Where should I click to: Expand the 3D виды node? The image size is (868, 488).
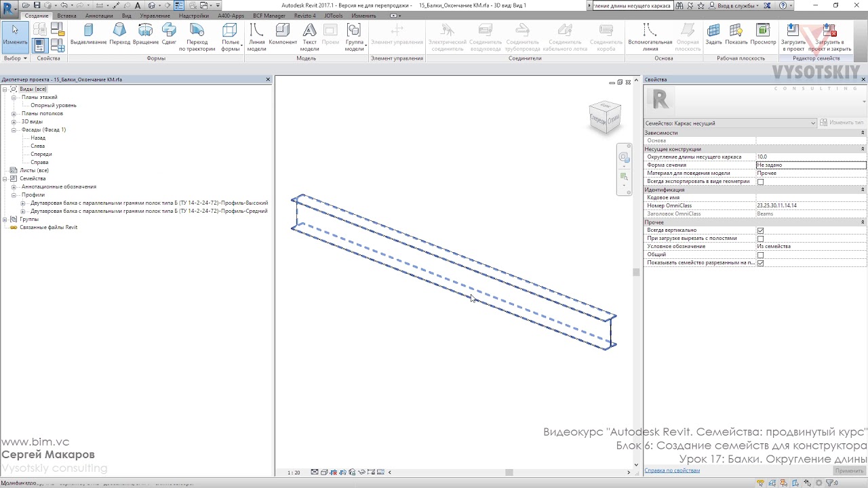pos(14,121)
